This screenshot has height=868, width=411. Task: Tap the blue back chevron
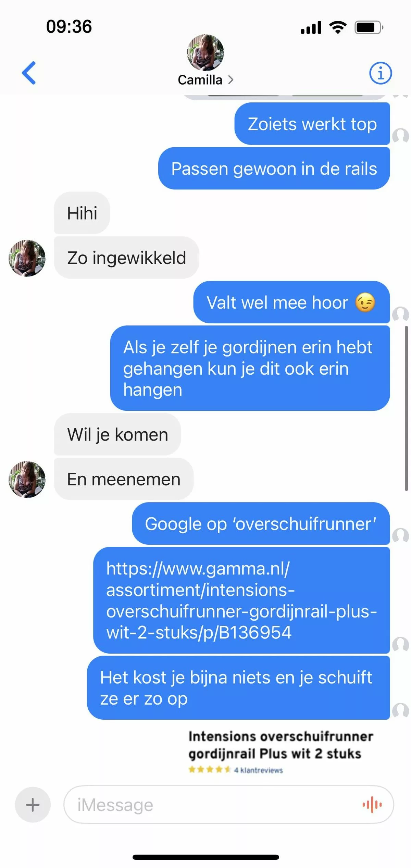point(29,73)
